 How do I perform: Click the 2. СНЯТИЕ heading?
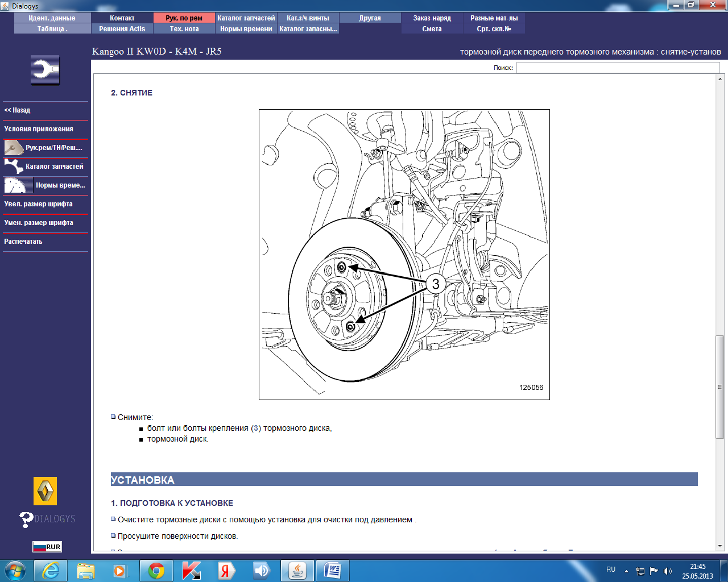pyautogui.click(x=131, y=93)
